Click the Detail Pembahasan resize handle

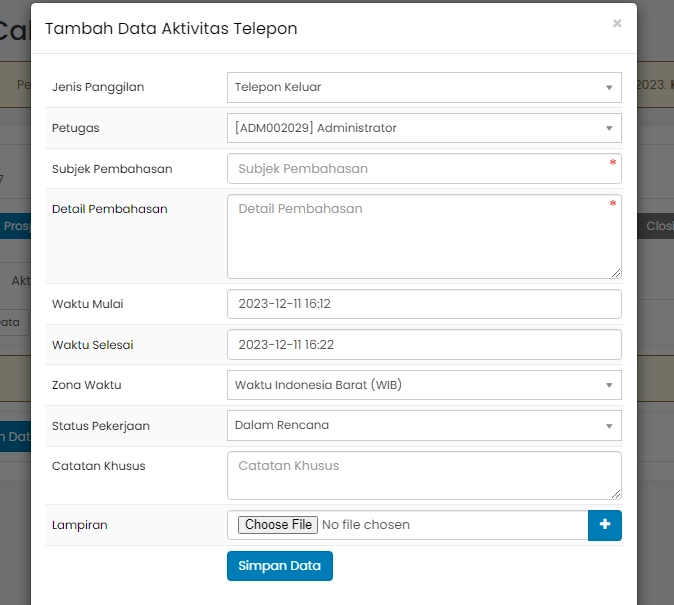(x=616, y=273)
